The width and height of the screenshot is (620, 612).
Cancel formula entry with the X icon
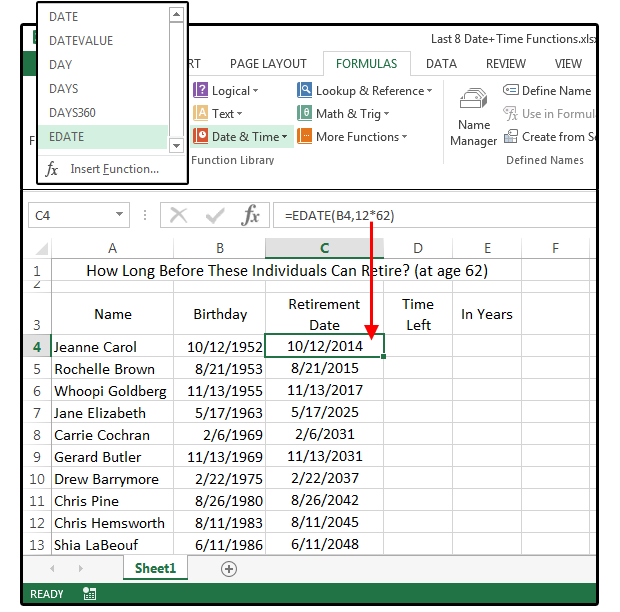(178, 215)
